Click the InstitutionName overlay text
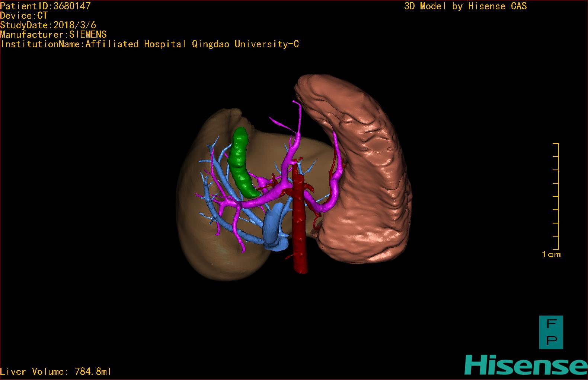Image resolution: width=588 pixels, height=380 pixels. [150, 44]
